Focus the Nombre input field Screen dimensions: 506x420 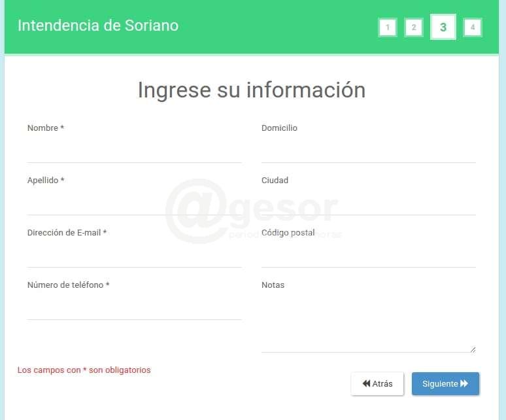(x=134, y=151)
